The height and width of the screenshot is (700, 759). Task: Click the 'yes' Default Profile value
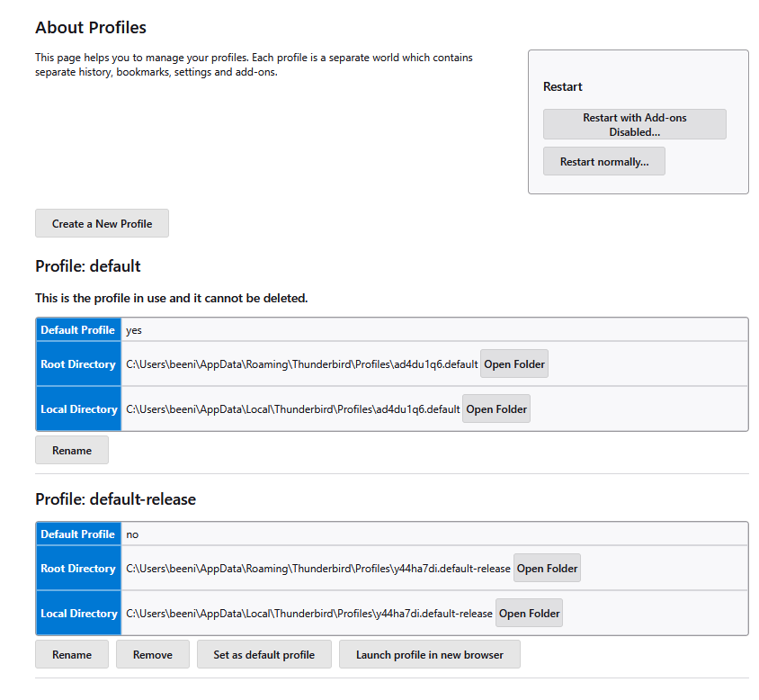[134, 330]
